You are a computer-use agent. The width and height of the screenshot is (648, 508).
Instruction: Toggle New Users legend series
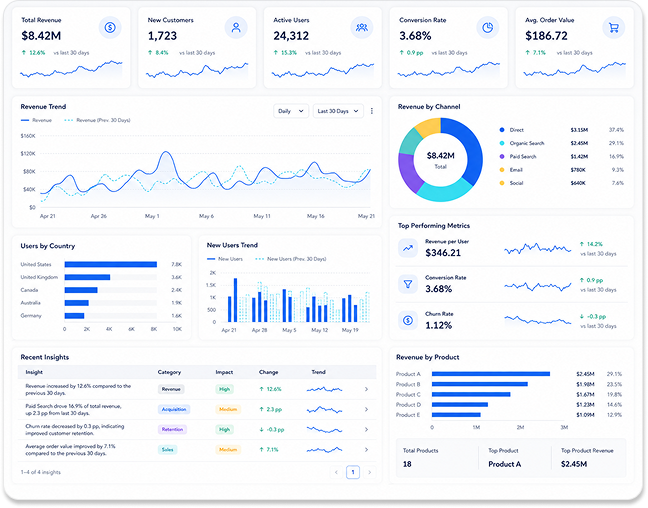click(x=225, y=259)
